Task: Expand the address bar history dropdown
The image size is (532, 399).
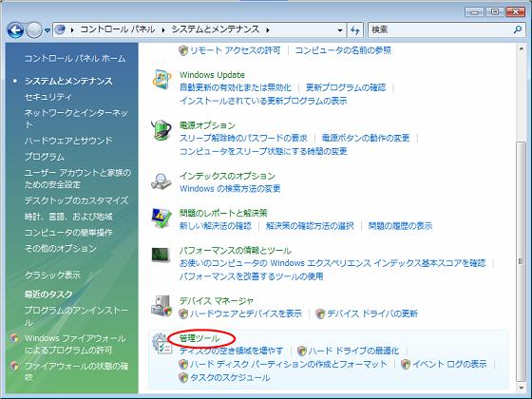Action: coord(340,30)
